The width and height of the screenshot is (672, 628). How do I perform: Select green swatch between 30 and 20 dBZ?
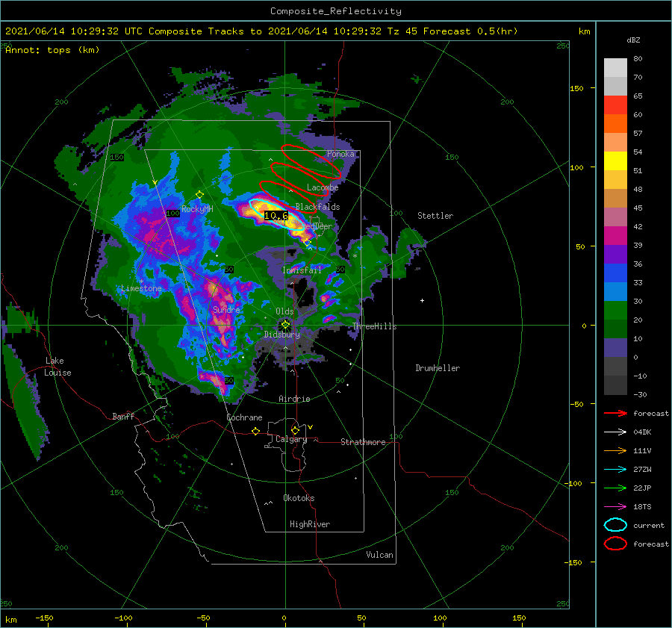coord(615,311)
